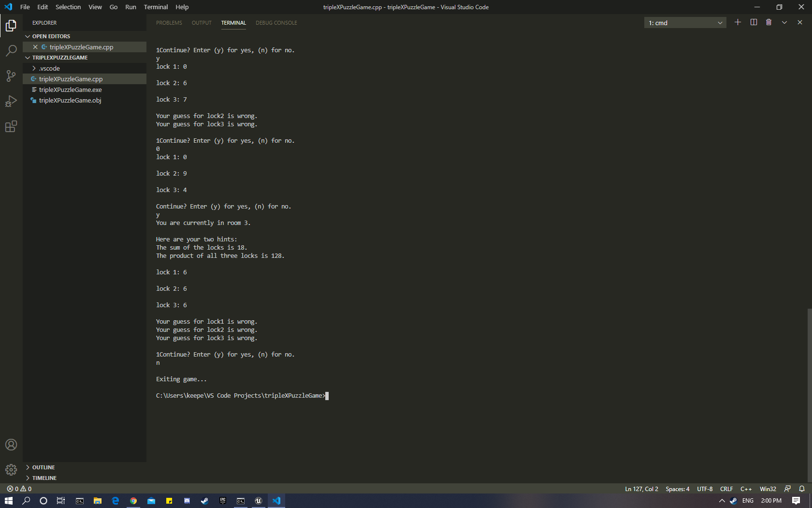Open the notifications bell in status bar
This screenshot has width=812, height=508.
[x=802, y=489]
